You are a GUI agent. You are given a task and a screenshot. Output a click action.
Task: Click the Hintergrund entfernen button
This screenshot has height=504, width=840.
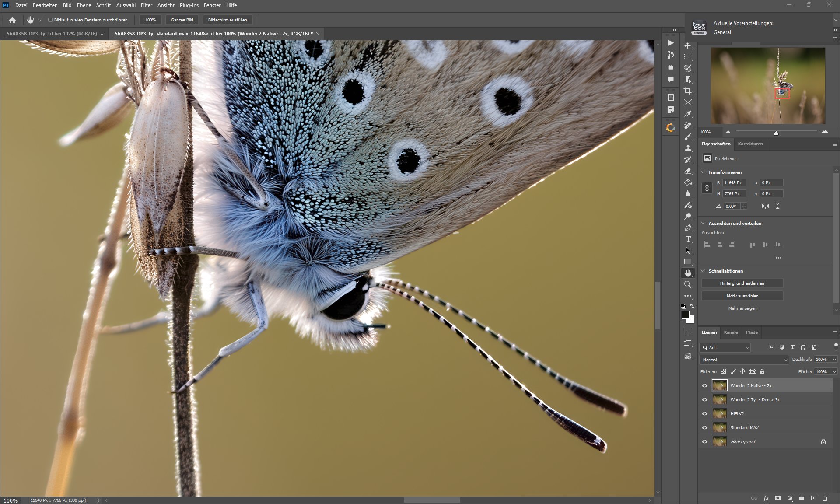click(x=742, y=283)
